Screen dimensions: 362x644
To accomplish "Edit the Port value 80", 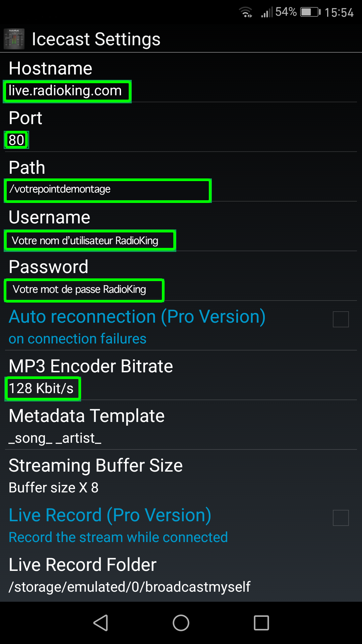I will point(181,127).
